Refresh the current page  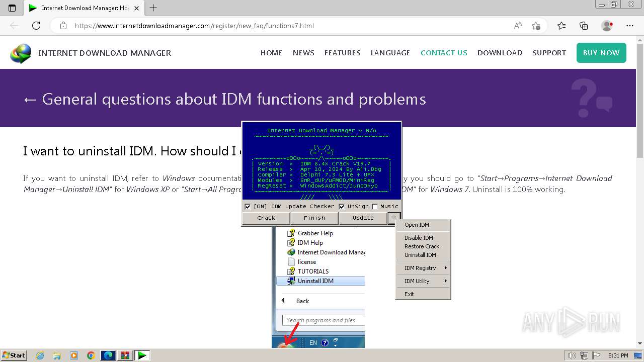click(36, 26)
